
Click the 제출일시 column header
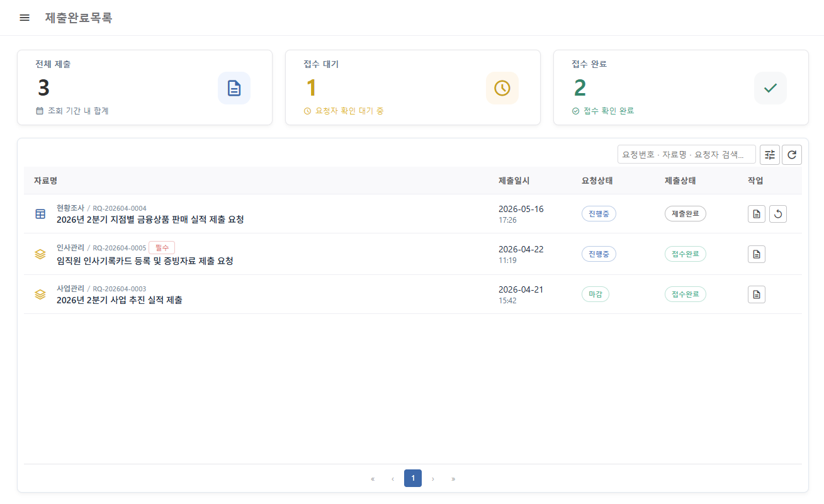514,181
